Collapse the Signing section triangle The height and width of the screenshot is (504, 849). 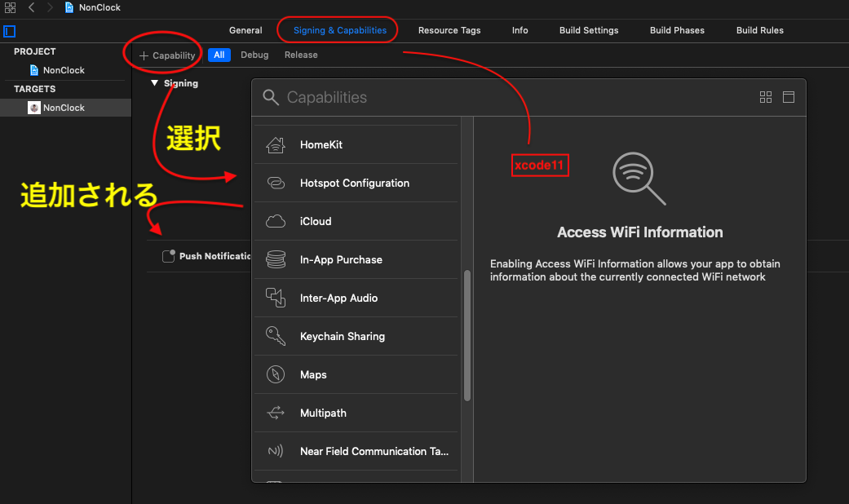pyautogui.click(x=154, y=83)
